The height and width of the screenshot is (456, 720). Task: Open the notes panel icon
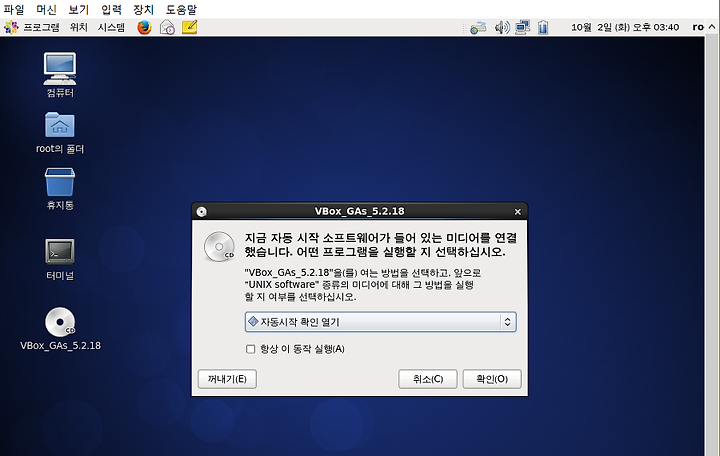(190, 28)
